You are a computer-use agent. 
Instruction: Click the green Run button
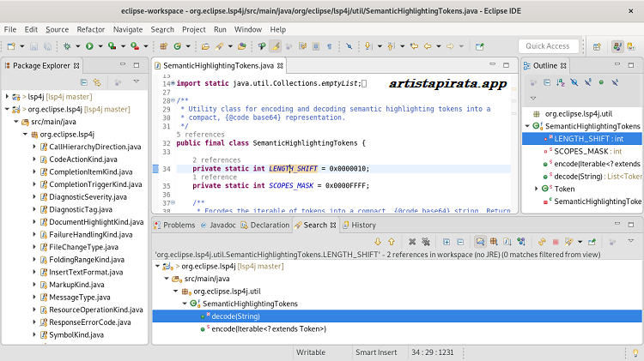click(x=89, y=46)
